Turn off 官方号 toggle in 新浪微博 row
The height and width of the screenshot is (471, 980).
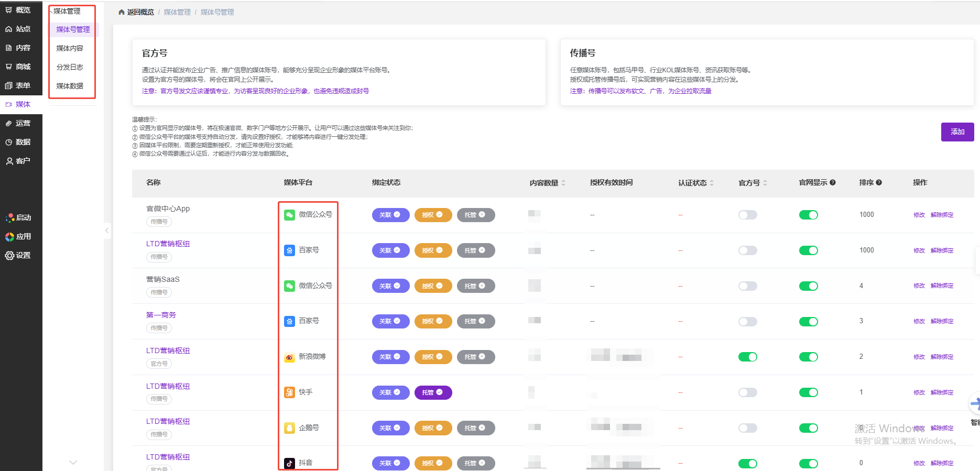[x=747, y=357]
